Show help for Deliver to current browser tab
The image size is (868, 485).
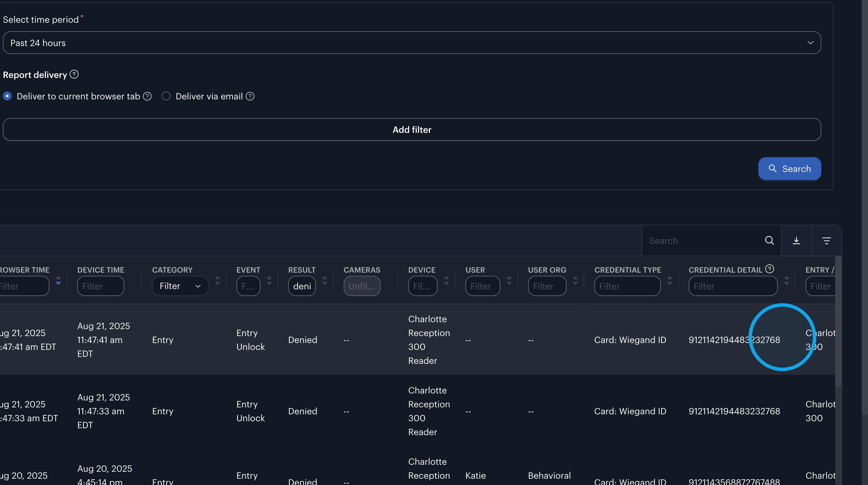point(147,96)
